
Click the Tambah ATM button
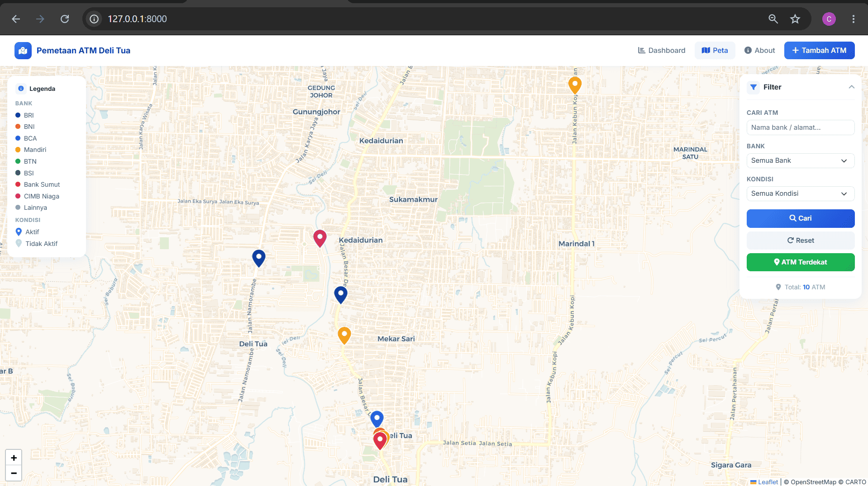tap(820, 51)
